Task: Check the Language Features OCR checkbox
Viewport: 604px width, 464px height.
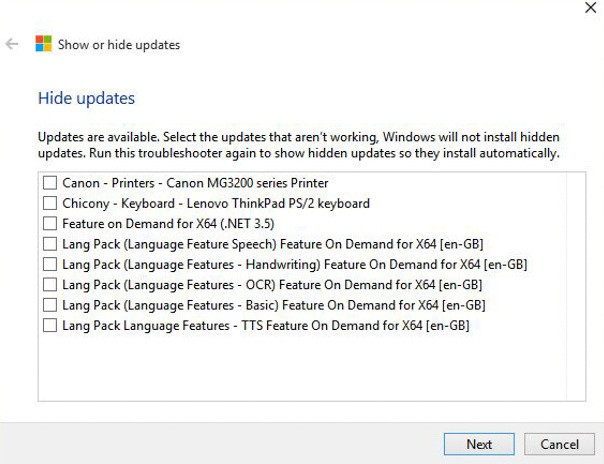Action: tap(50, 285)
